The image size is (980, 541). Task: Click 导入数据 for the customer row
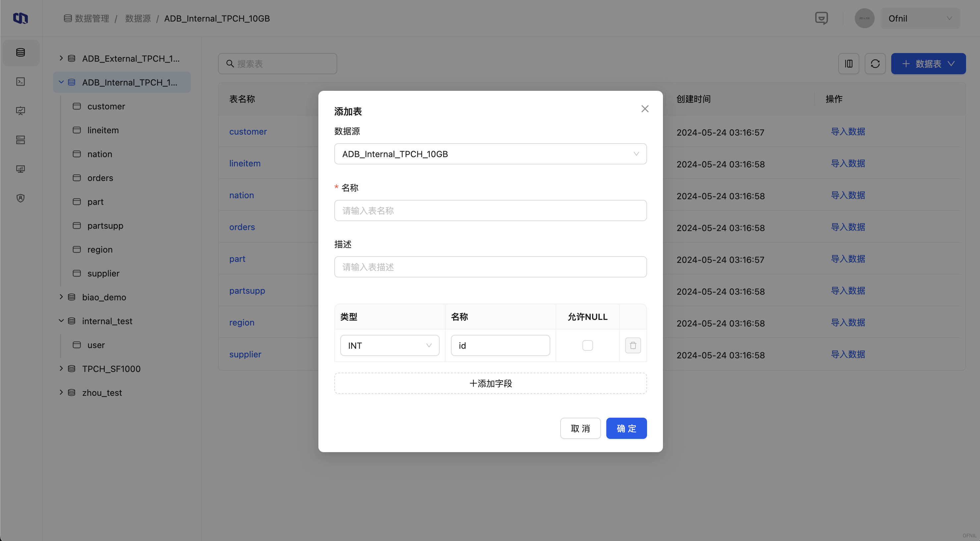(x=847, y=131)
